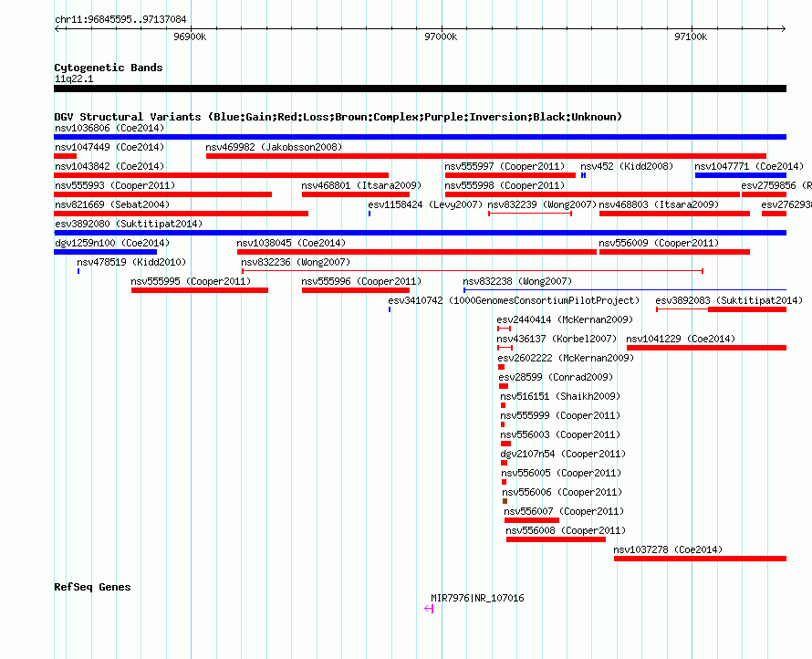Select the blue dgv1259n100 gain bar
Screen dimensions: 812x659
[106, 252]
